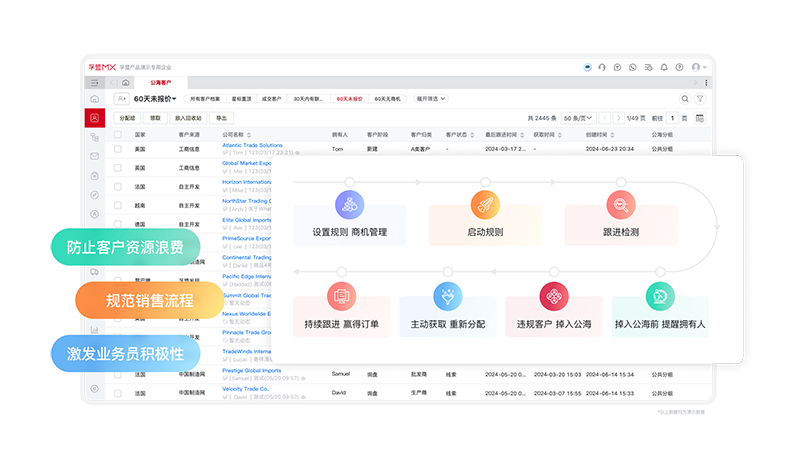Image resolution: width=794 pixels, height=459 pixels.
Task: Select the red customer icon in sidebar
Action: point(94,118)
